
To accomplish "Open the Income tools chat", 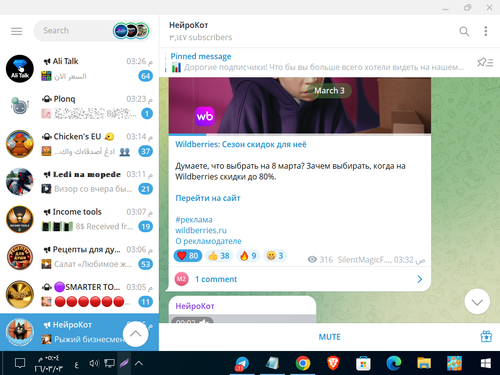I will (x=79, y=219).
